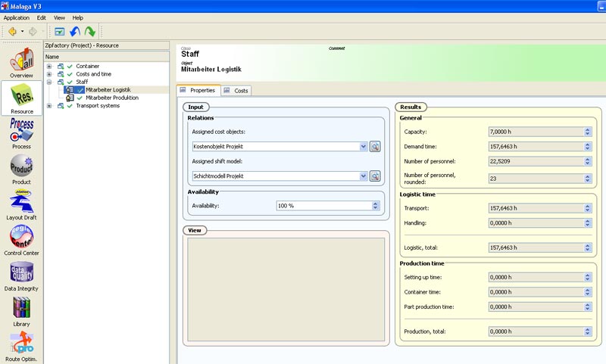
Task: Open the Overview module
Action: [x=22, y=63]
